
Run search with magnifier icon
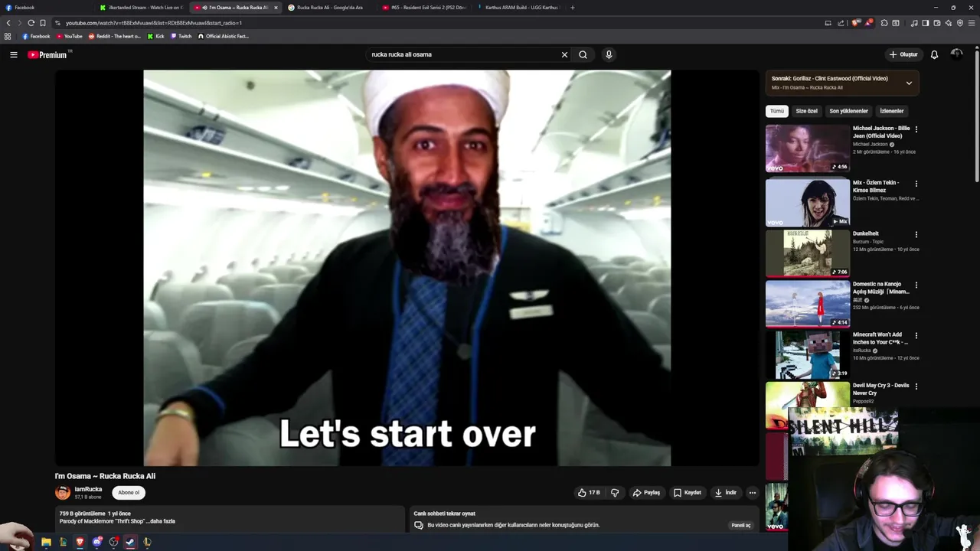(x=583, y=54)
